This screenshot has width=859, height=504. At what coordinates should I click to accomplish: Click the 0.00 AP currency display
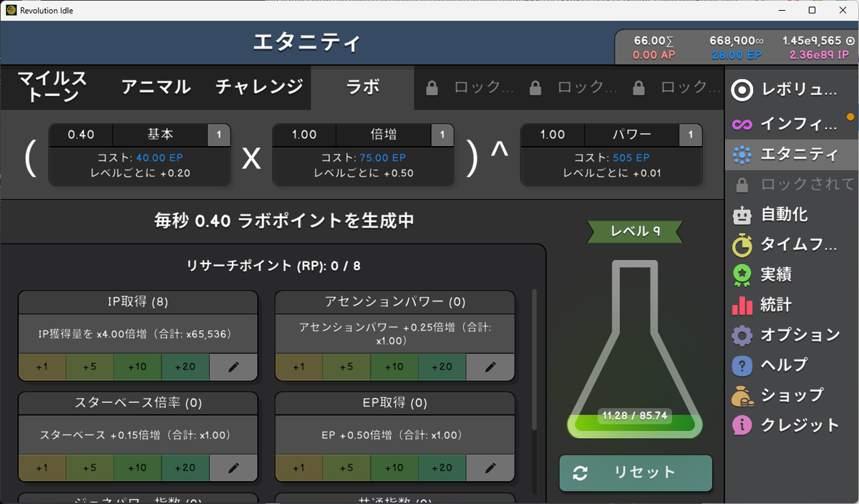(x=655, y=55)
